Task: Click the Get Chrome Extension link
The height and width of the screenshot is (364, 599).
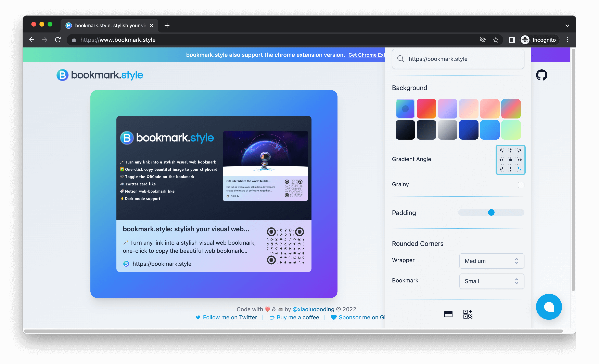Action: pos(366,55)
